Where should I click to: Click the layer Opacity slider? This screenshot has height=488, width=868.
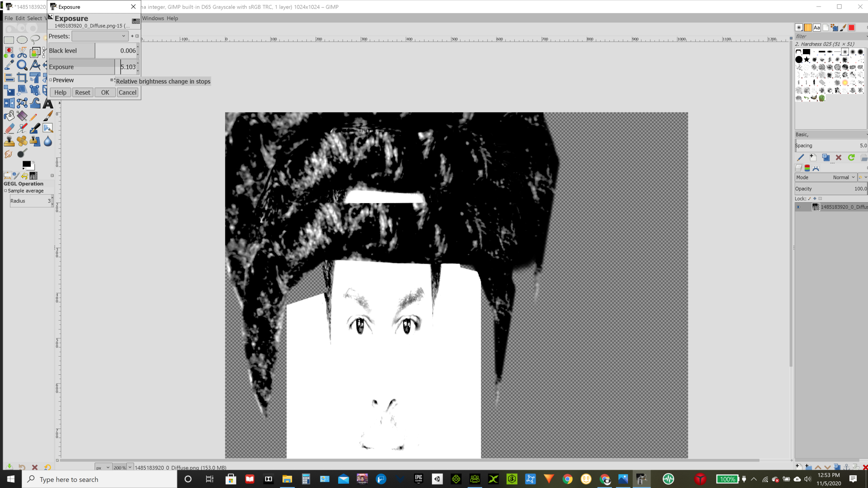pos(831,189)
